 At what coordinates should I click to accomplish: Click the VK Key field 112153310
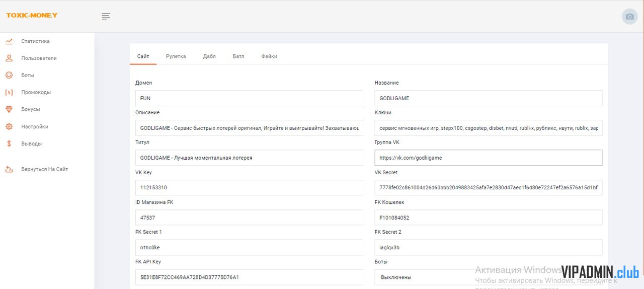(249, 187)
